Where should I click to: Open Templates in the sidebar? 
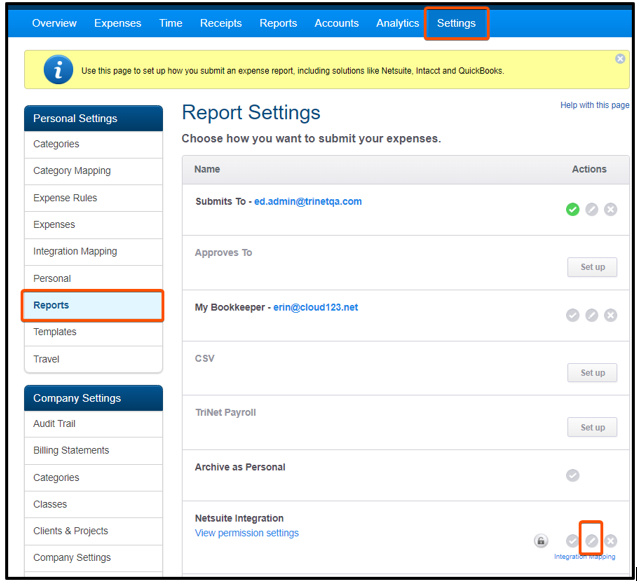click(x=93, y=332)
